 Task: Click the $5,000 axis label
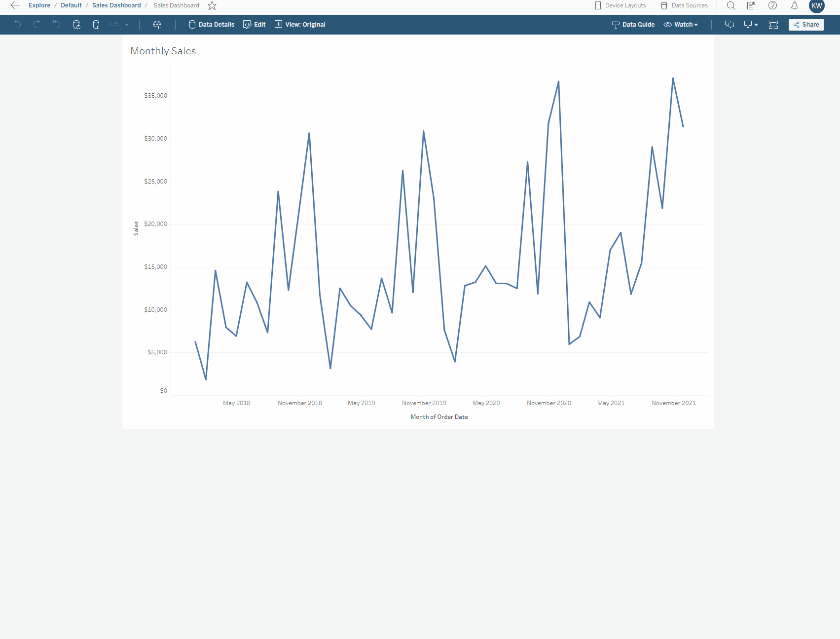point(157,352)
